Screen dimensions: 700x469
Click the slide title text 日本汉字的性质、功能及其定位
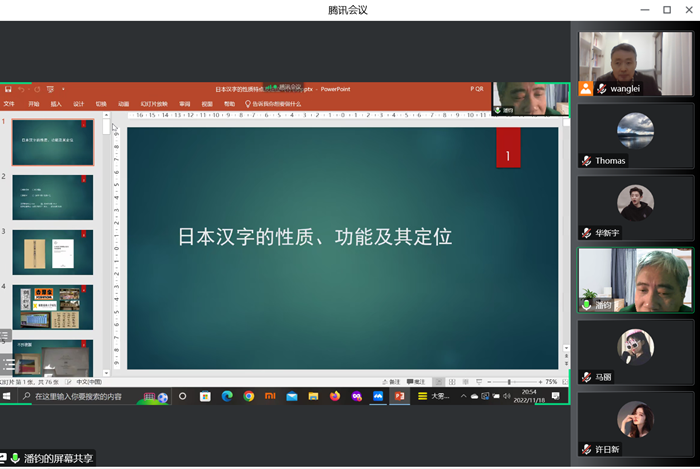pos(315,237)
